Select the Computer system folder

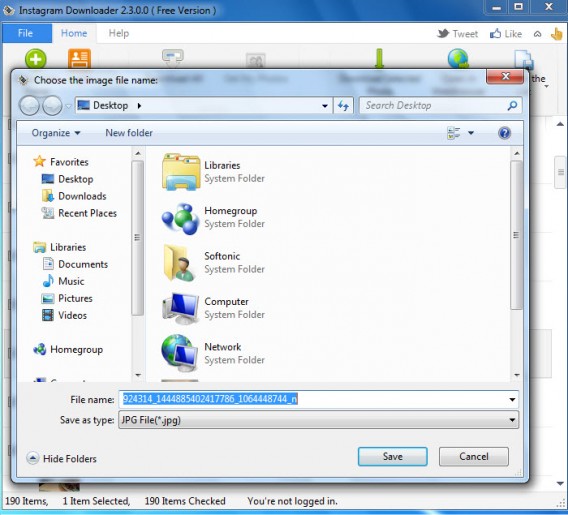tap(214, 308)
